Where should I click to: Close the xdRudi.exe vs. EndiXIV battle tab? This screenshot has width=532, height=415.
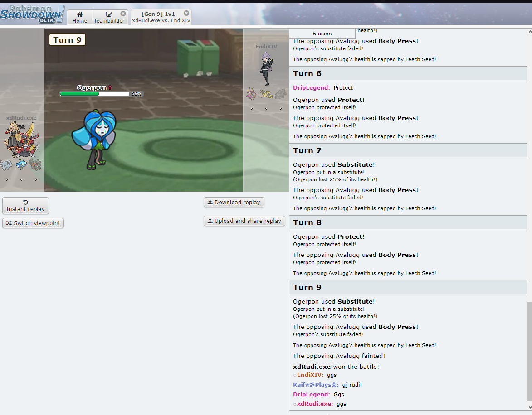(186, 13)
